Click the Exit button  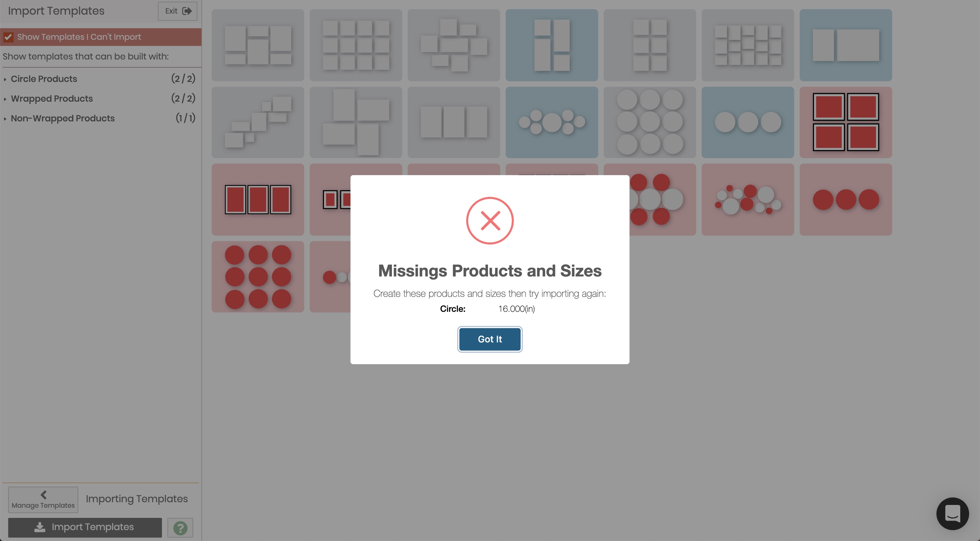pos(178,11)
